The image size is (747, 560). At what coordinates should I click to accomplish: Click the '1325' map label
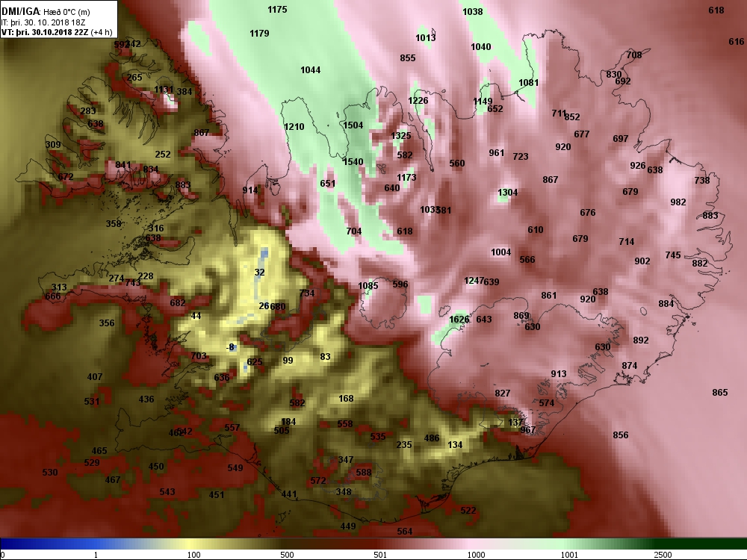(x=400, y=136)
